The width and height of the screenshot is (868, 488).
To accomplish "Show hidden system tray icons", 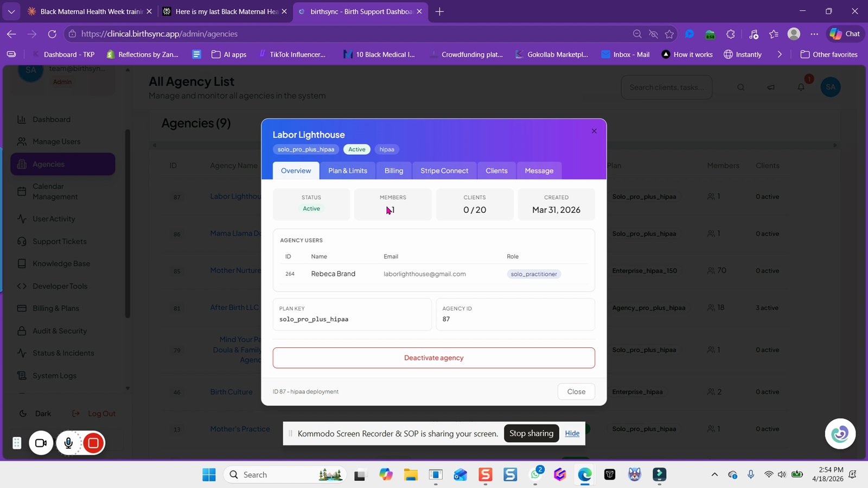I will (714, 474).
